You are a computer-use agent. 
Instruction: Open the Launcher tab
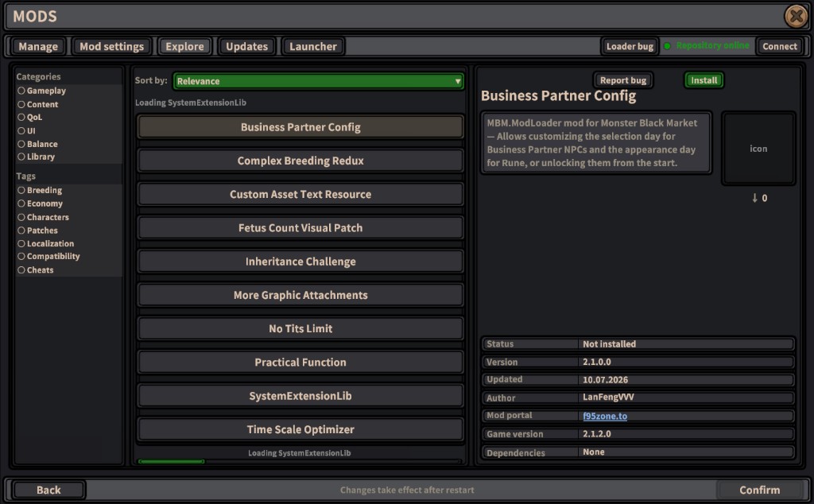click(x=313, y=46)
